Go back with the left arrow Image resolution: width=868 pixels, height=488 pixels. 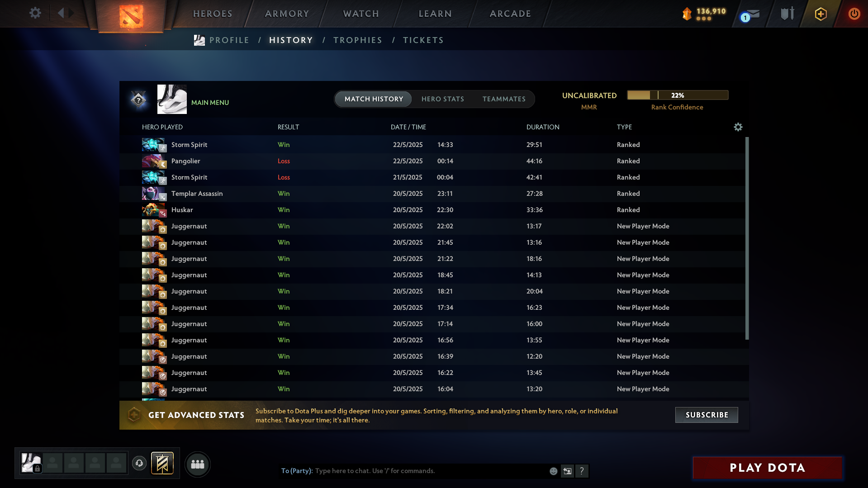61,13
